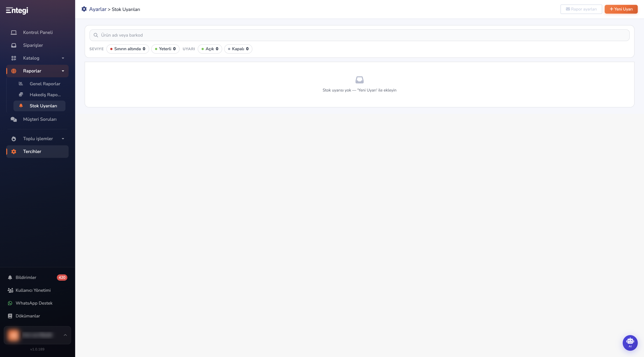Toggle the Sınırın altında level filter
Image resolution: width=644 pixels, height=357 pixels.
128,49
